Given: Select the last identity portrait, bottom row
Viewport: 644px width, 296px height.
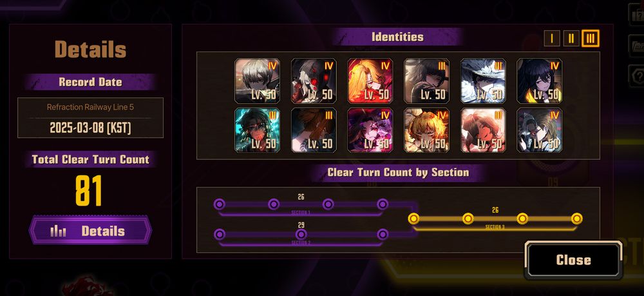Looking at the screenshot, I should (x=539, y=130).
